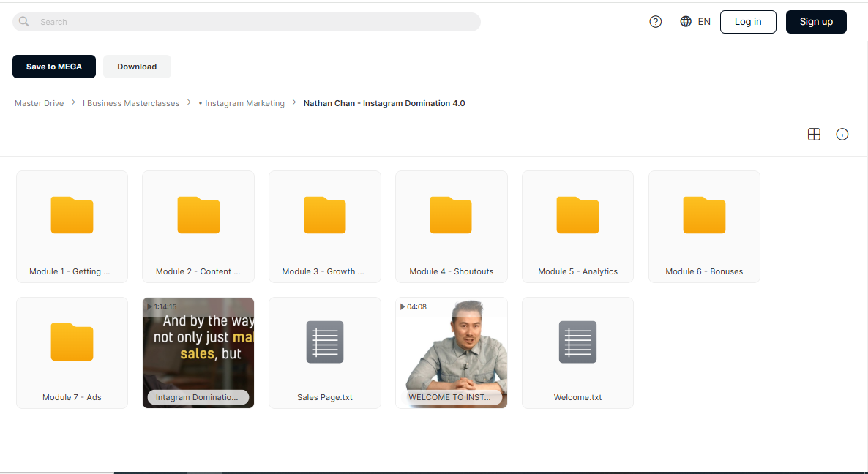Click Save to MEGA button
Image resolution: width=868 pixels, height=474 pixels.
click(x=53, y=67)
